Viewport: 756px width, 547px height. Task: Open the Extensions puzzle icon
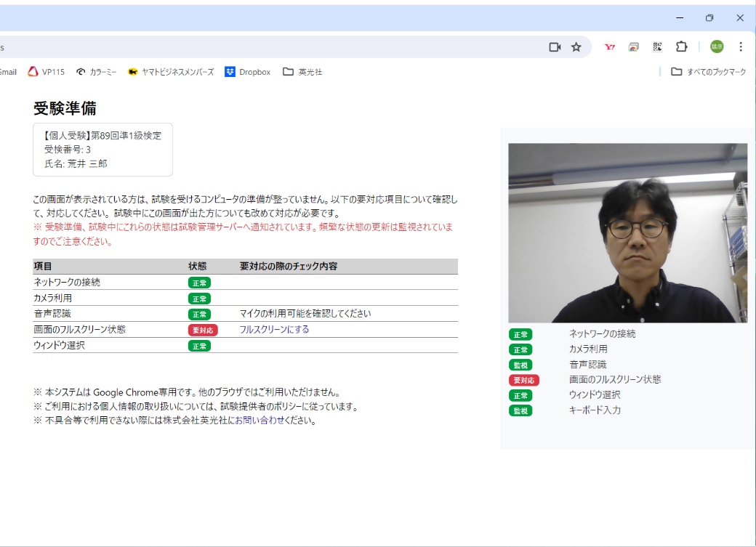pyautogui.click(x=681, y=46)
